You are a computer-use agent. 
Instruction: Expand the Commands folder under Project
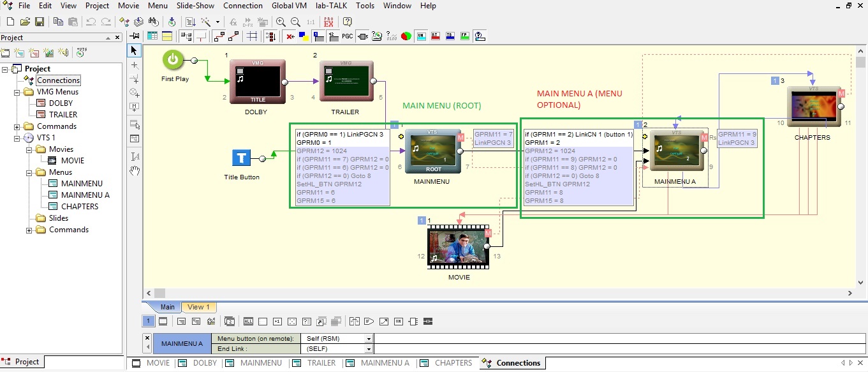point(17,126)
